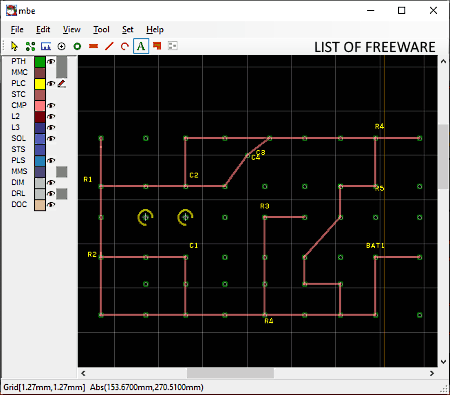Choose the green connect nodes tool
This screenshot has height=395, width=450.
tap(30, 46)
